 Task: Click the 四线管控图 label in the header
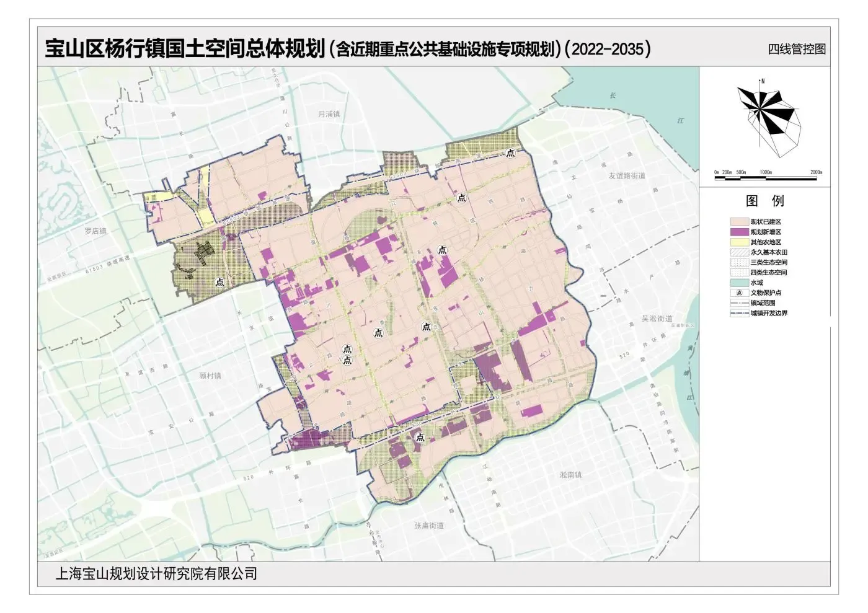797,49
